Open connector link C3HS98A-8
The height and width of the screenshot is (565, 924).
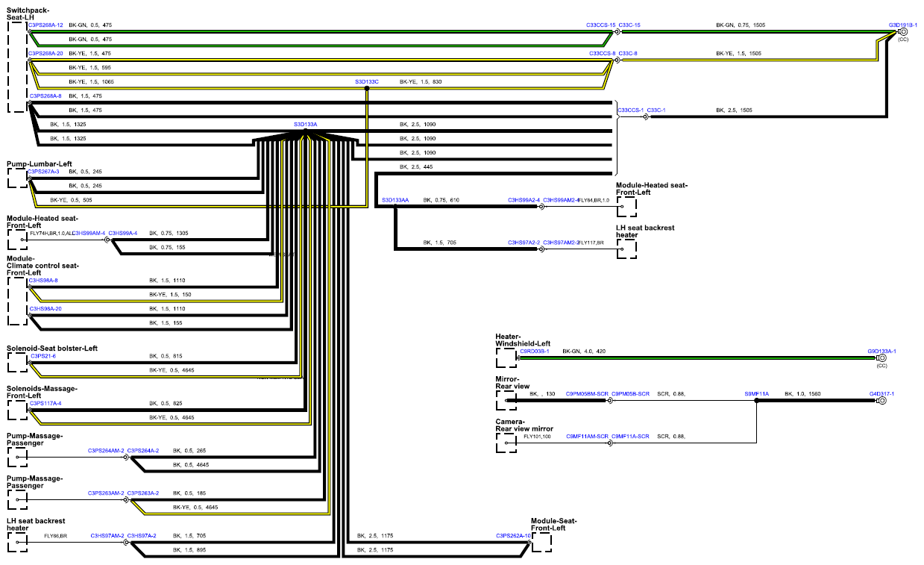pyautogui.click(x=44, y=281)
